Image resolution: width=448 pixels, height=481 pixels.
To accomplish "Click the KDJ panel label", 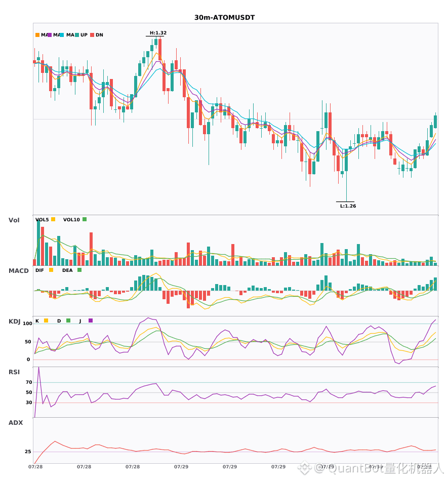I will [14, 322].
